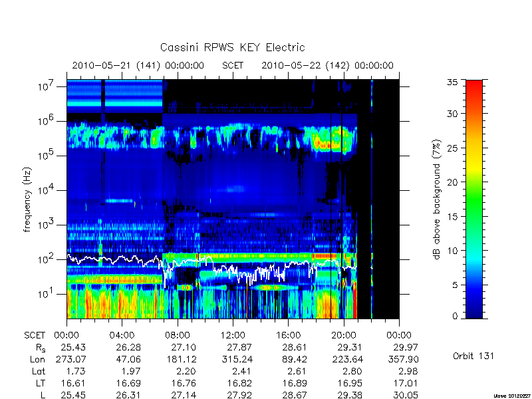Click the L value '30.05'

point(405,395)
